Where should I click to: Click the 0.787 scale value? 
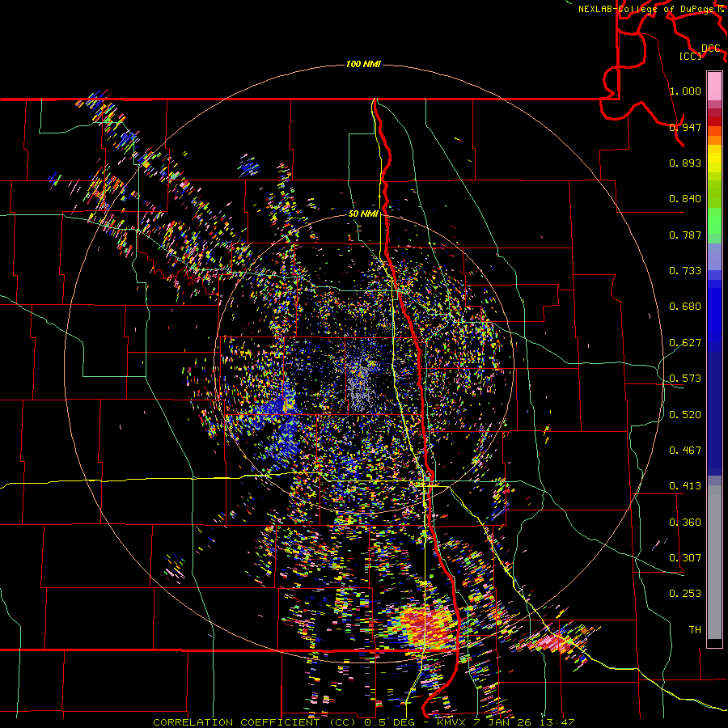pos(685,235)
